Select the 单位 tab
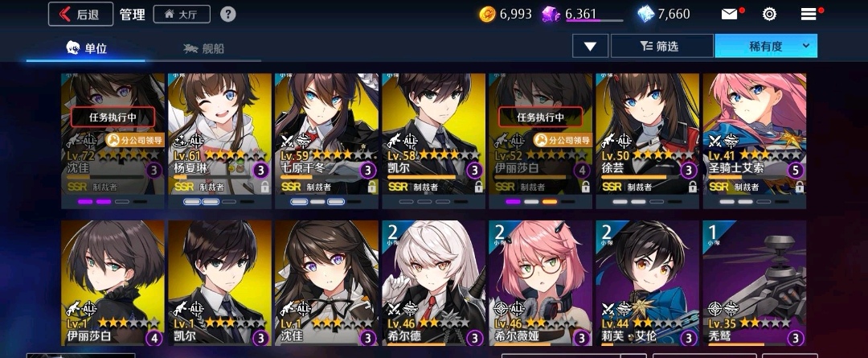Image resolution: width=868 pixels, height=358 pixels. (x=86, y=48)
